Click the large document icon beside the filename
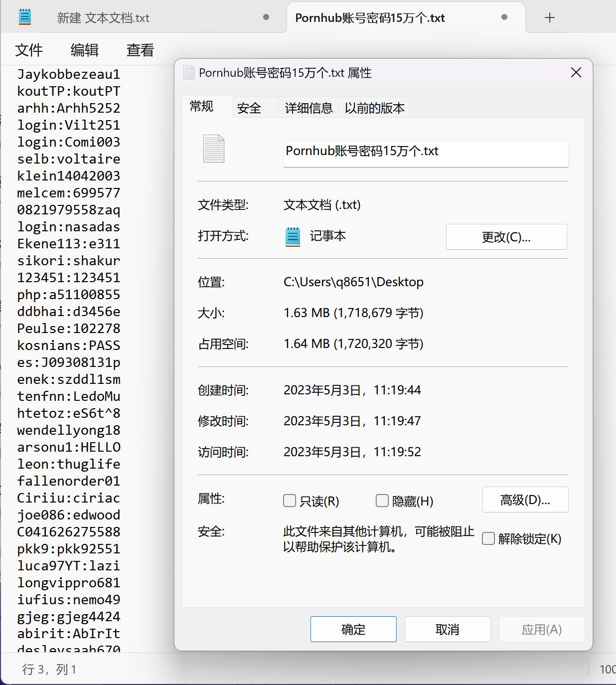The height and width of the screenshot is (685, 616). [x=214, y=149]
